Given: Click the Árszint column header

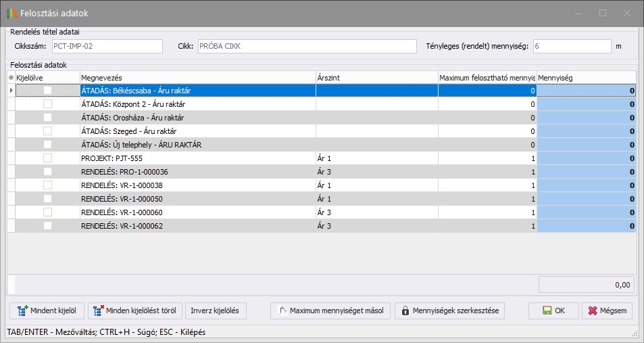Looking at the screenshot, I should pyautogui.click(x=376, y=78).
